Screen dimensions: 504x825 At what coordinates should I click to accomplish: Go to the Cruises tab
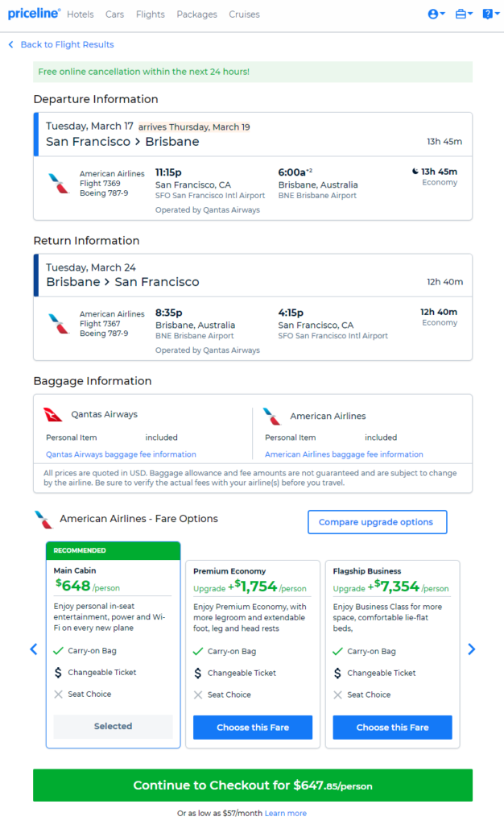(245, 15)
